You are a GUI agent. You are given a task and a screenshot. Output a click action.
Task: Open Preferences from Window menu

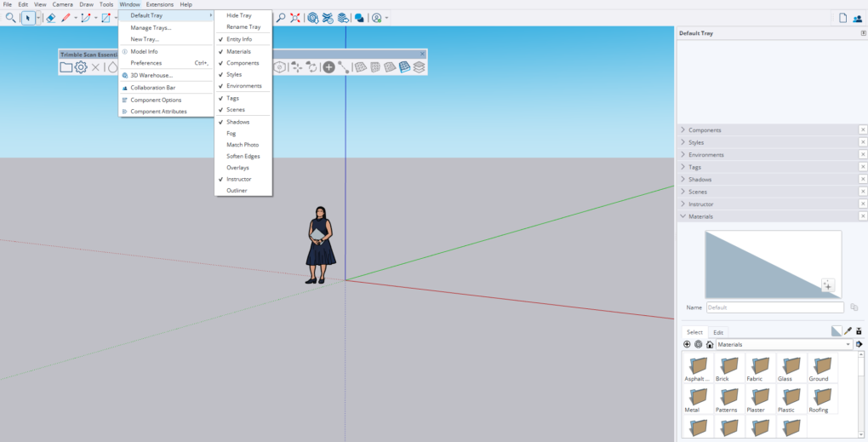[x=166, y=63]
